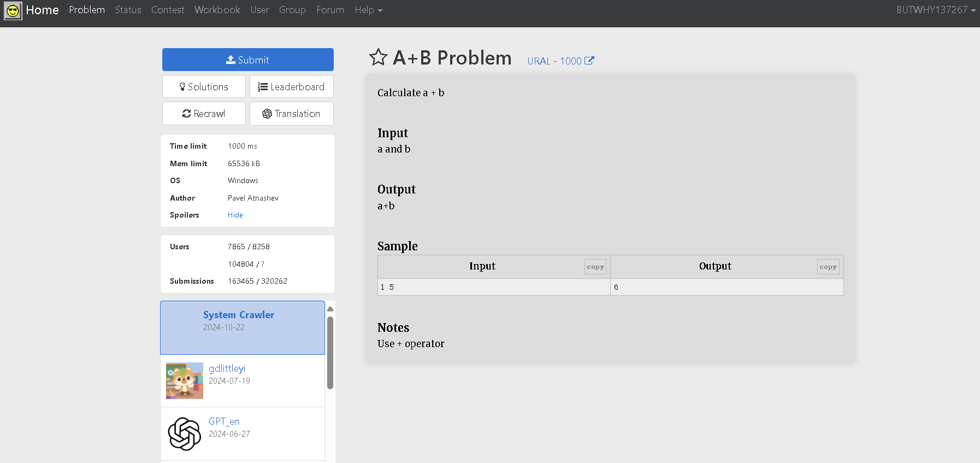Click the smiley face site logo
This screenshot has width=980, height=463.
[13, 10]
